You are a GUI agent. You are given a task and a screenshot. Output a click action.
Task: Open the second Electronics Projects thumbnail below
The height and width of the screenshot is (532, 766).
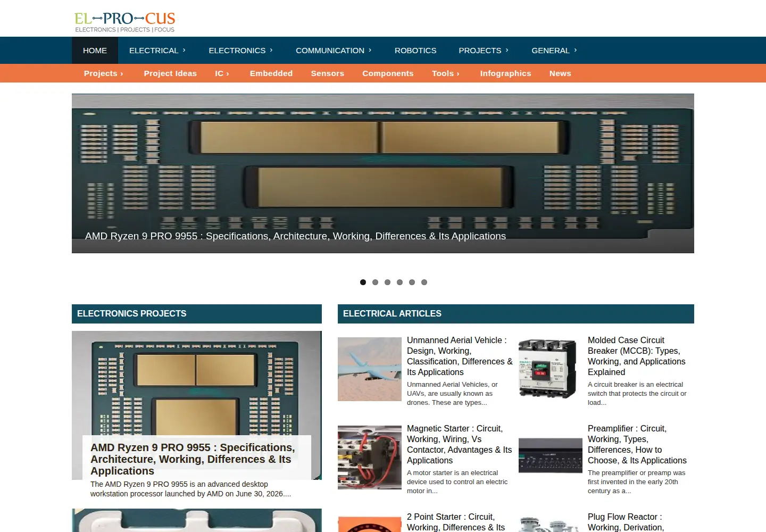(x=197, y=520)
